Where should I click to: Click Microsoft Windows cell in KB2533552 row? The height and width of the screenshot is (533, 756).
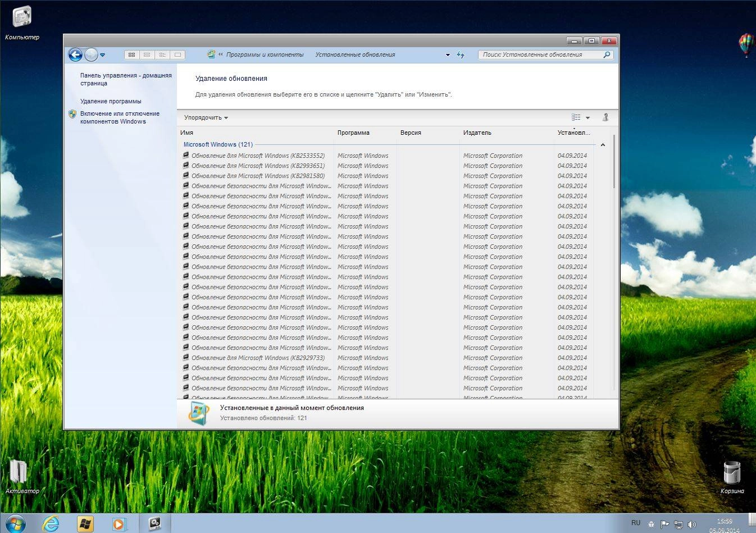pos(363,156)
